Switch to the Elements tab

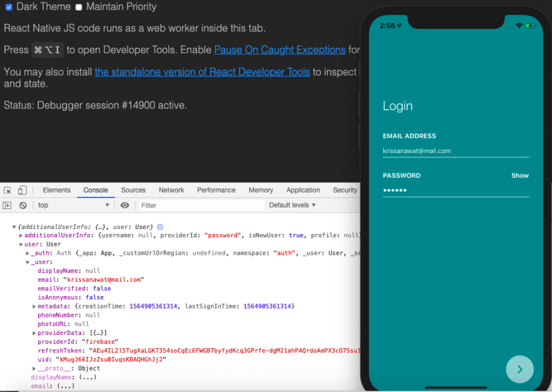point(56,190)
